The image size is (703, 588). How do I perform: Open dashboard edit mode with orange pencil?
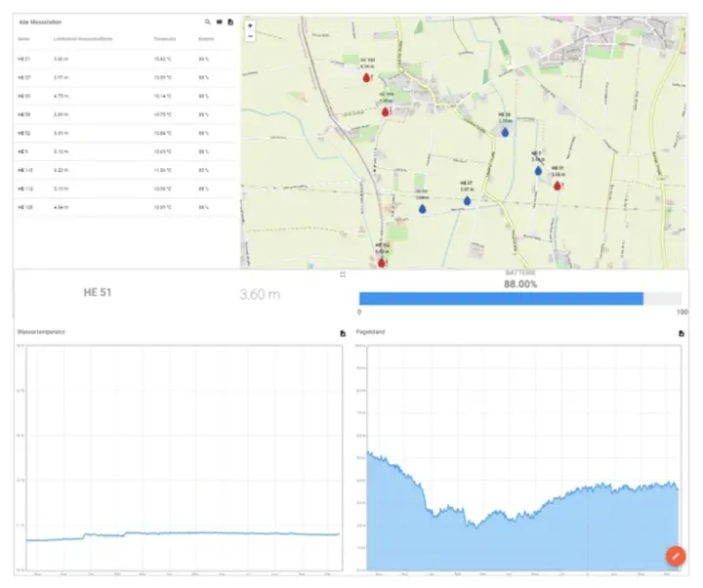(x=676, y=556)
